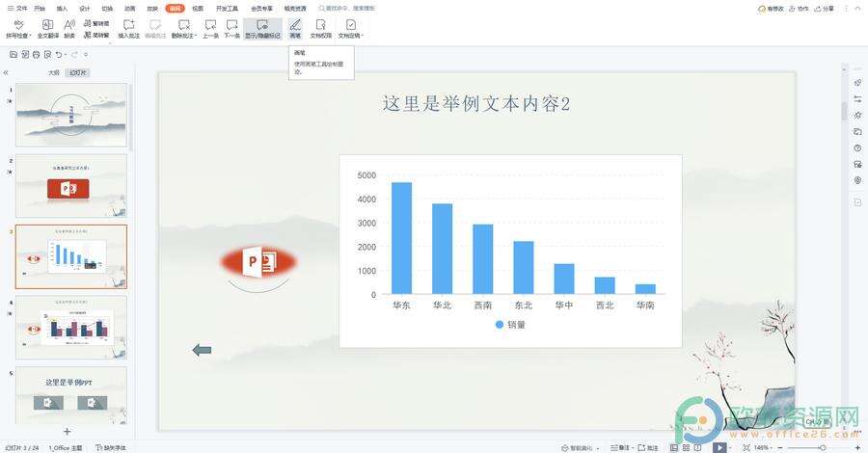The height and width of the screenshot is (453, 868).
Task: Open the delete comment dropdown arrow
Action: tap(196, 36)
